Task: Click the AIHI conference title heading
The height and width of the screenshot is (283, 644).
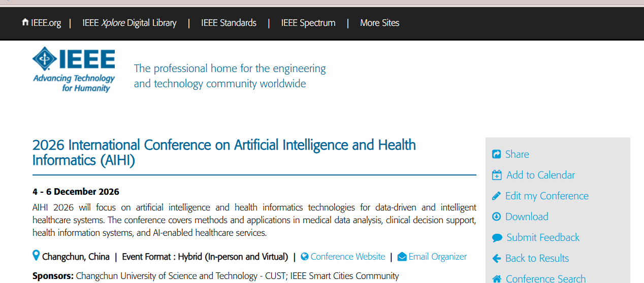Action: [x=224, y=152]
